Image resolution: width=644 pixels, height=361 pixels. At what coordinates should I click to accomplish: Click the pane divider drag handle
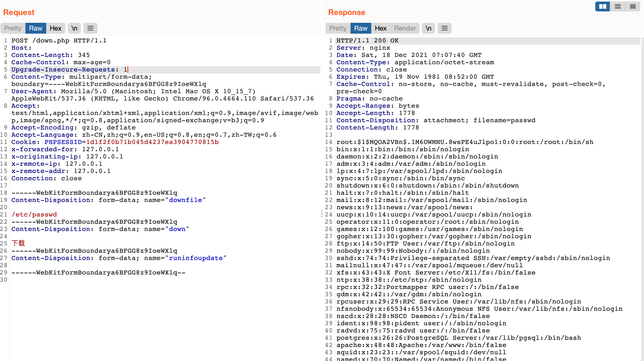tap(321, 214)
